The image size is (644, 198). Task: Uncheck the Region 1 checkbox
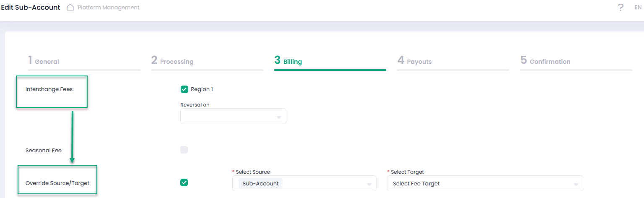pos(184,89)
